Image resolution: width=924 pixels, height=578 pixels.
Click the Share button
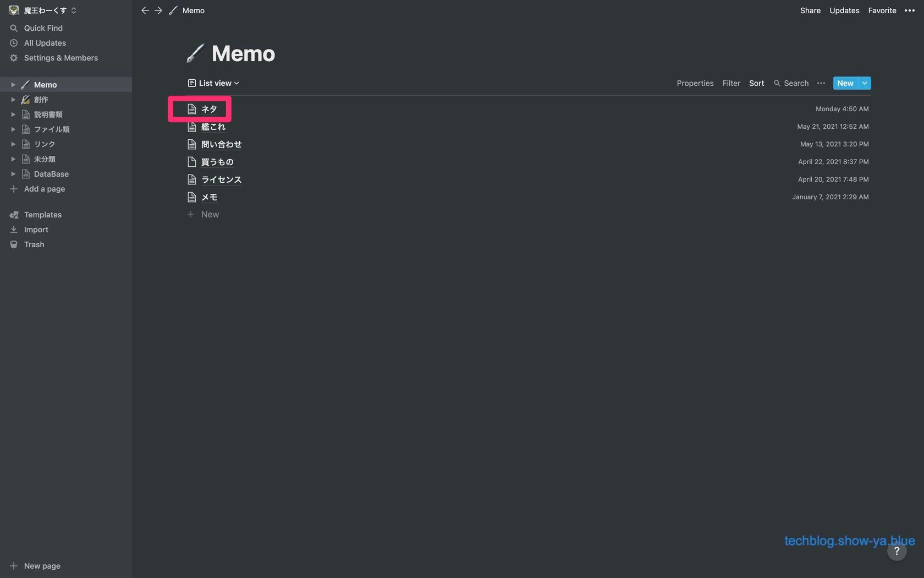click(x=810, y=10)
